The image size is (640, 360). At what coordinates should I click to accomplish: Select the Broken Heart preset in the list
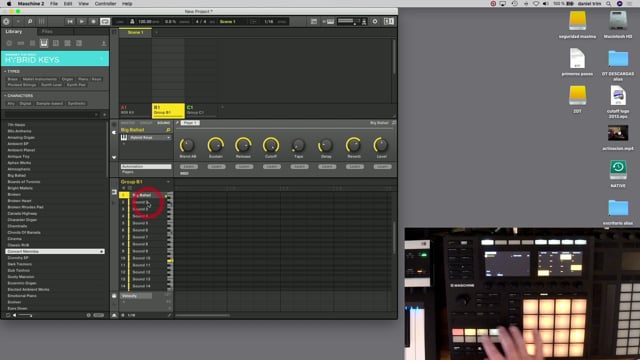point(20,201)
